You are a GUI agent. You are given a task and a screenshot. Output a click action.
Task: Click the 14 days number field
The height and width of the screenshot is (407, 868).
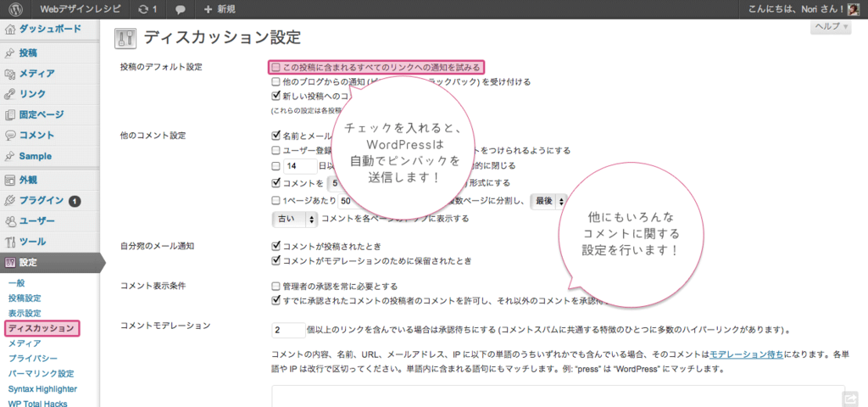tap(299, 166)
